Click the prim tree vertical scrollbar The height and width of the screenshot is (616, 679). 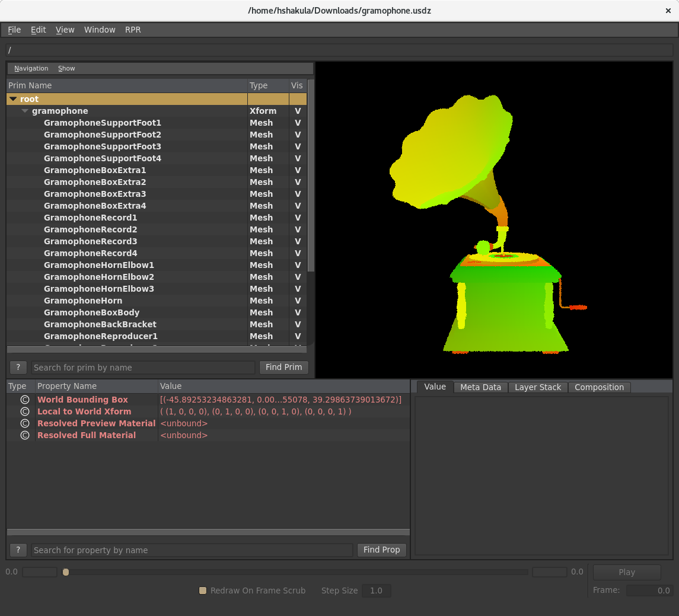click(x=311, y=175)
